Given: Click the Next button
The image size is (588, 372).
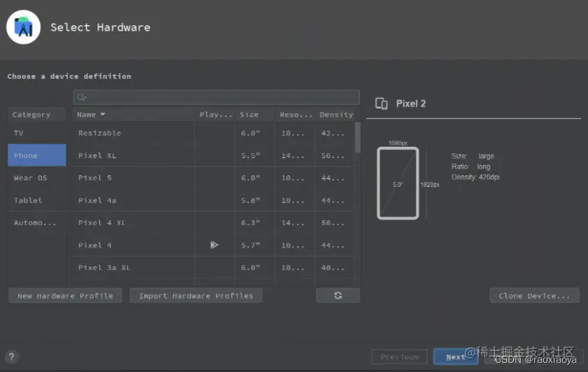Looking at the screenshot, I should (x=456, y=357).
